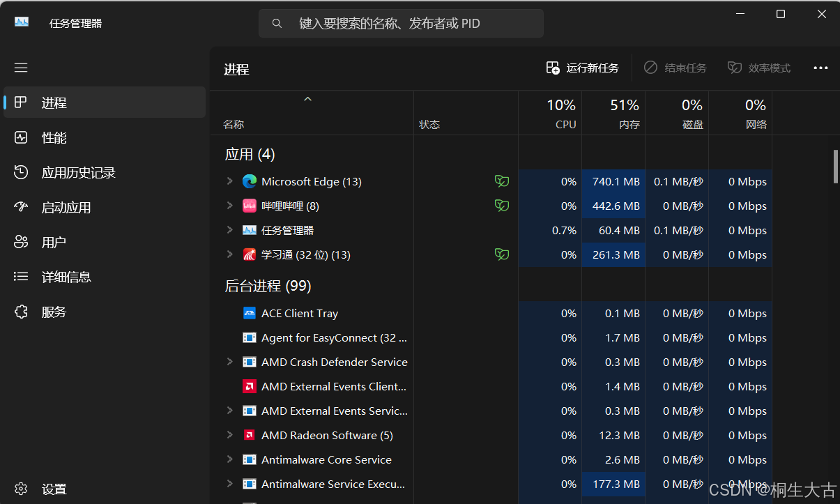Screen dimensions: 840x504
Task: Expand Antimalware Service Executable group
Action: pyautogui.click(x=229, y=484)
